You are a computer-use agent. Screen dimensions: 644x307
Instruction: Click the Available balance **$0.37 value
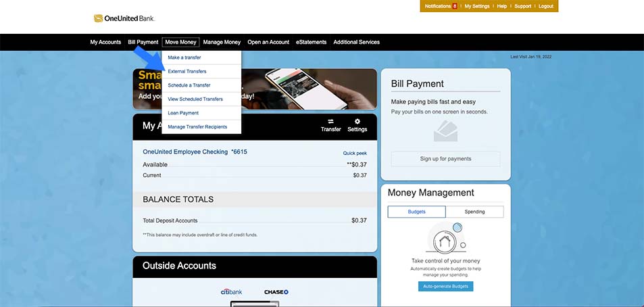tap(357, 164)
